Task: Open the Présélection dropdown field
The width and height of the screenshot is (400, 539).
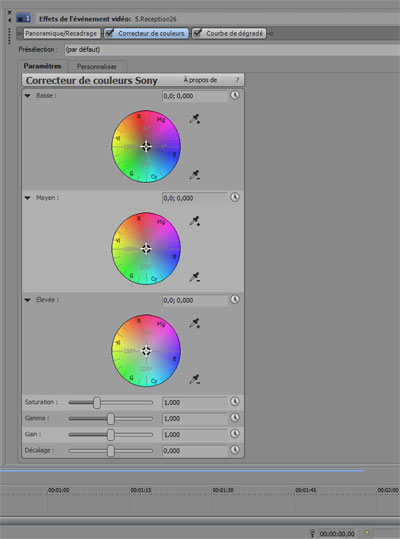Action: 232,50
